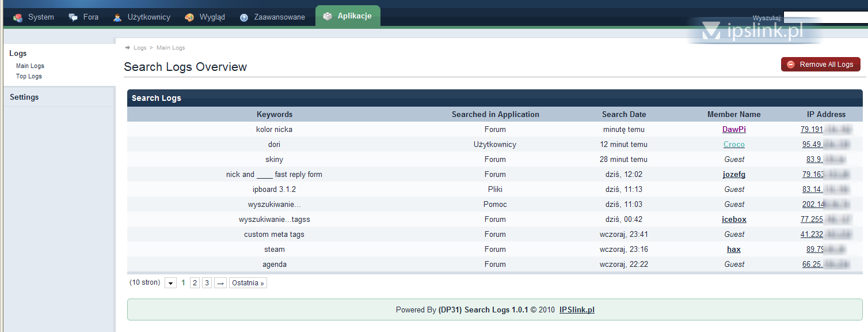Click the Member Name column header
868x332 pixels.
pyautogui.click(x=734, y=115)
